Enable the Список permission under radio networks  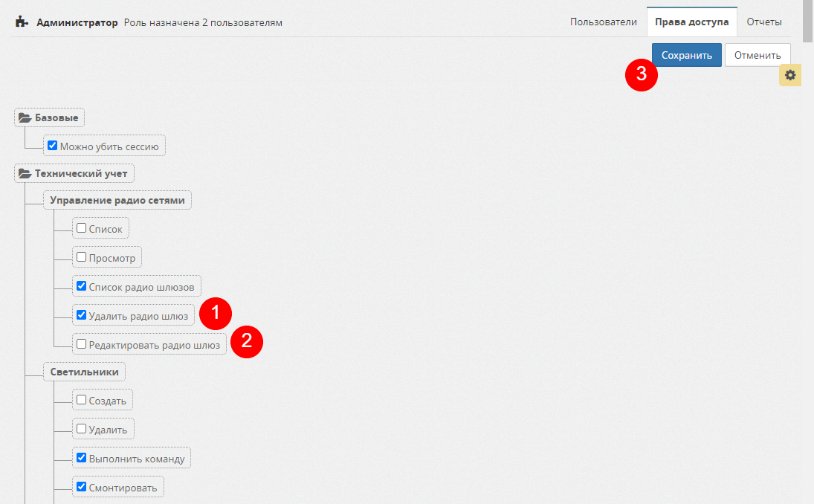pyautogui.click(x=82, y=228)
